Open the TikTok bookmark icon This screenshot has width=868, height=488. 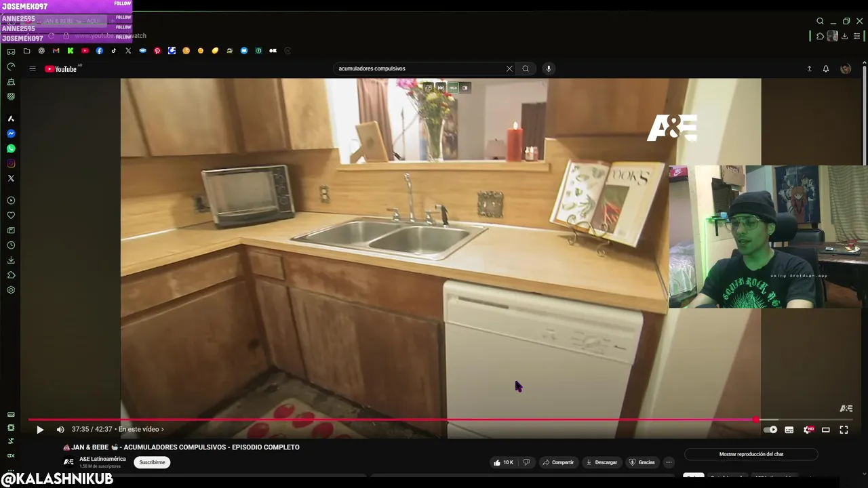114,51
